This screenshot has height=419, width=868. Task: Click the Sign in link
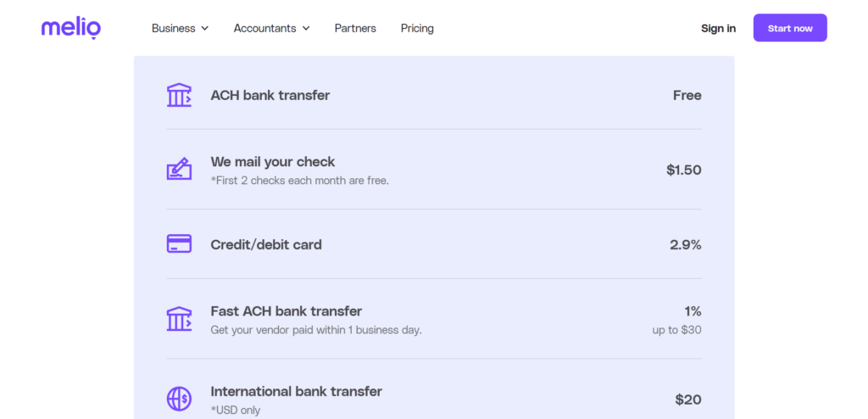718,28
